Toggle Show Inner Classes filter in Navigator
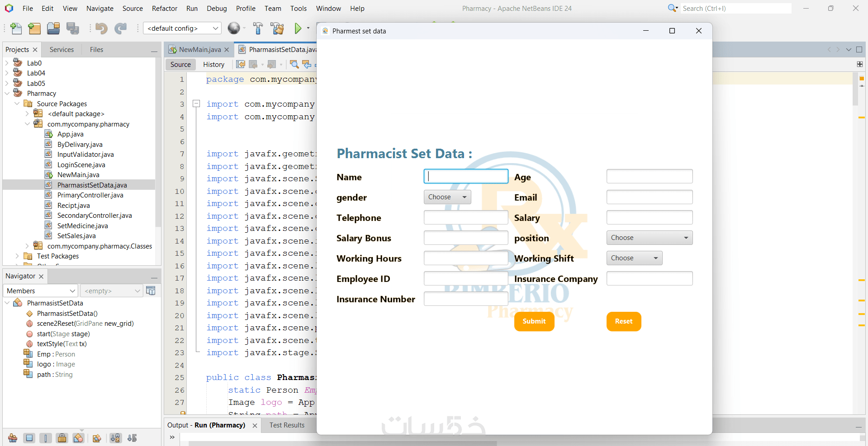 (78, 438)
